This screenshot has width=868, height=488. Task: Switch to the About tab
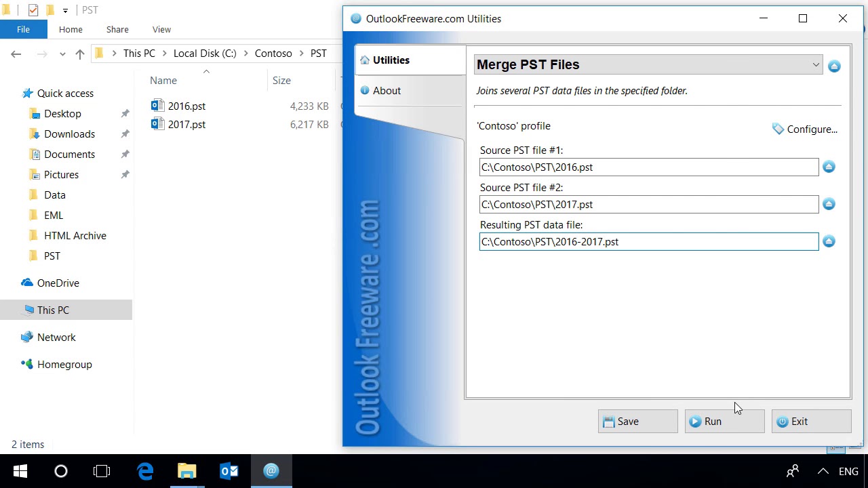point(409,91)
